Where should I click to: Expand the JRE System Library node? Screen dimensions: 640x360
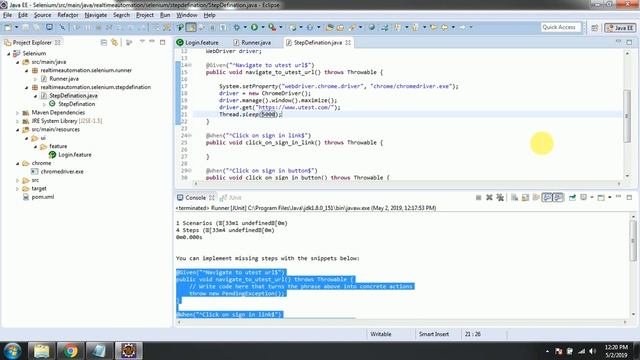click(x=18, y=121)
